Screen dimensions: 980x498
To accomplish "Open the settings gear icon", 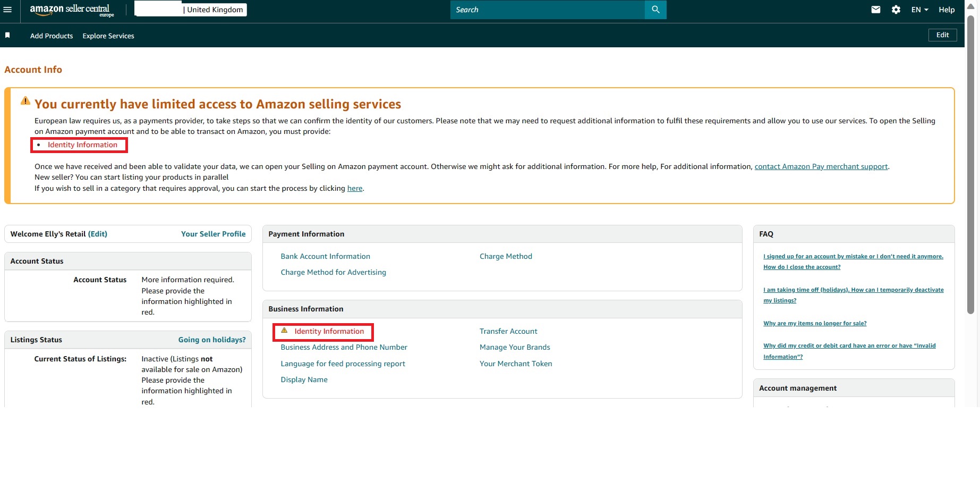I will 896,10.
